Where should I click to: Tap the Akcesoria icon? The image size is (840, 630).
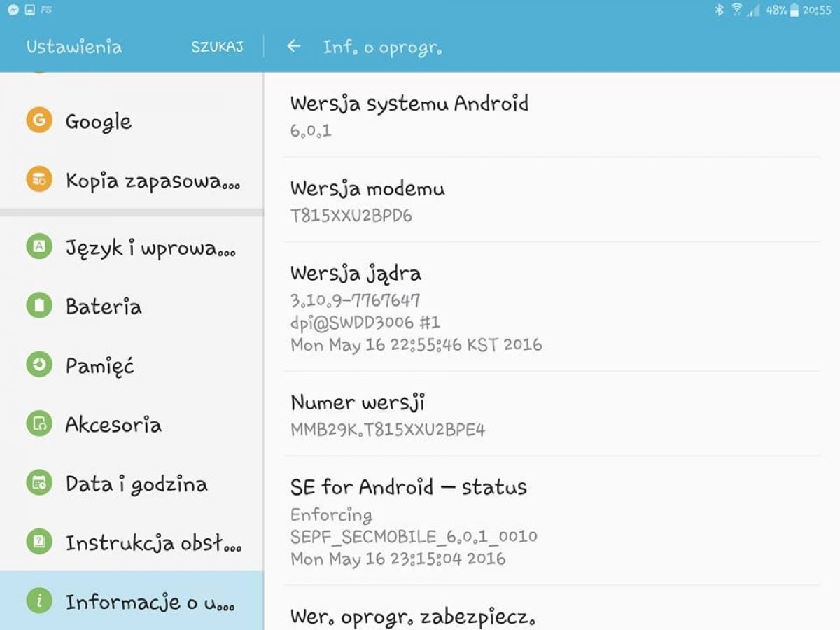coord(39,423)
